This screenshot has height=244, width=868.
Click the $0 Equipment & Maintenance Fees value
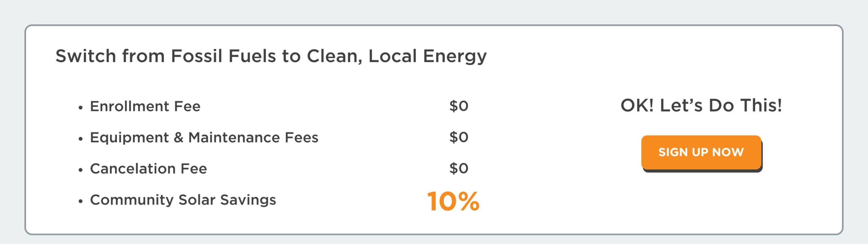click(x=458, y=137)
